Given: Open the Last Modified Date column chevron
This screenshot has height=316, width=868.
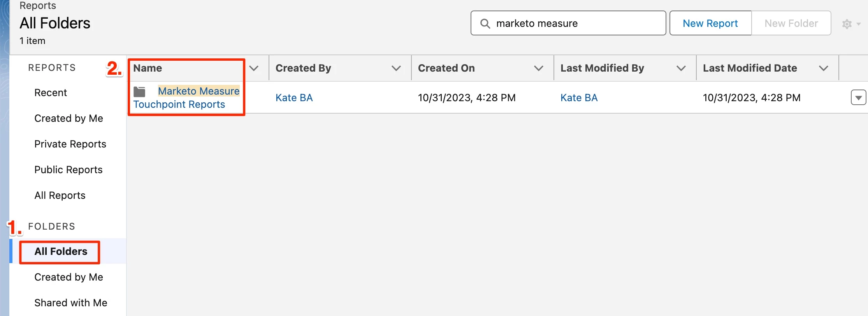Looking at the screenshot, I should (x=824, y=68).
